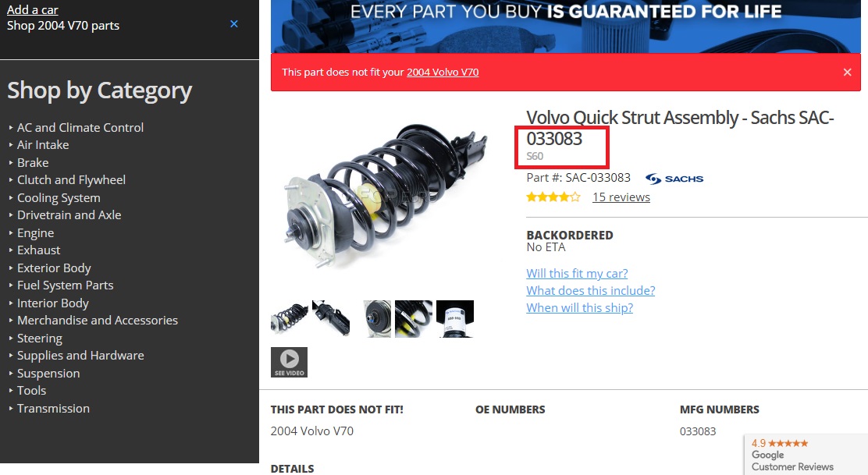Image resolution: width=868 pixels, height=475 pixels.
Task: Click the Add a car link
Action: click(x=32, y=9)
